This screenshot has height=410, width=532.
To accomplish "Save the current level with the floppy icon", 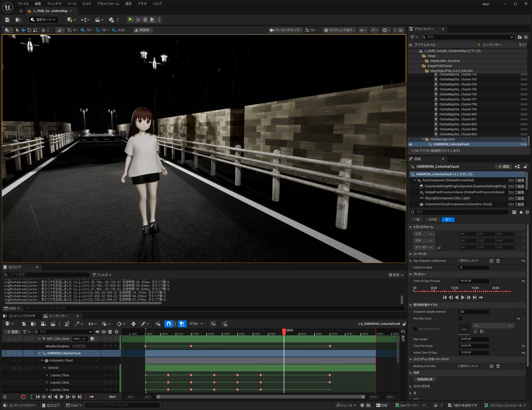I will pos(7,20).
